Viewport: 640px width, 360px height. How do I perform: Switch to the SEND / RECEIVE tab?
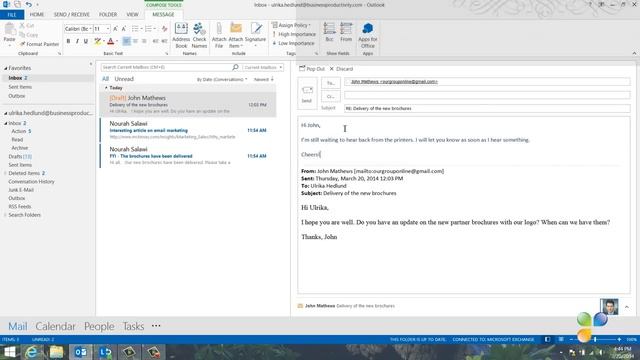pyautogui.click(x=72, y=15)
